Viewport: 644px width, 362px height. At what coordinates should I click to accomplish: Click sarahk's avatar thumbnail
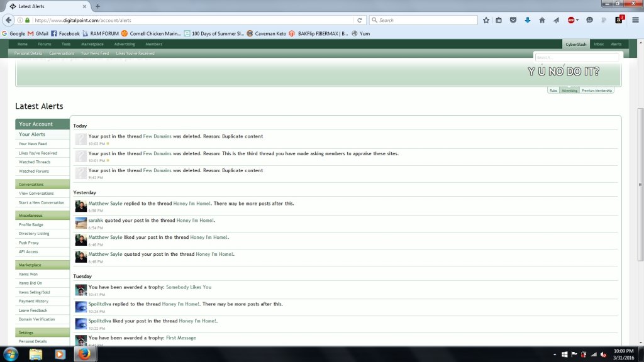(x=81, y=223)
